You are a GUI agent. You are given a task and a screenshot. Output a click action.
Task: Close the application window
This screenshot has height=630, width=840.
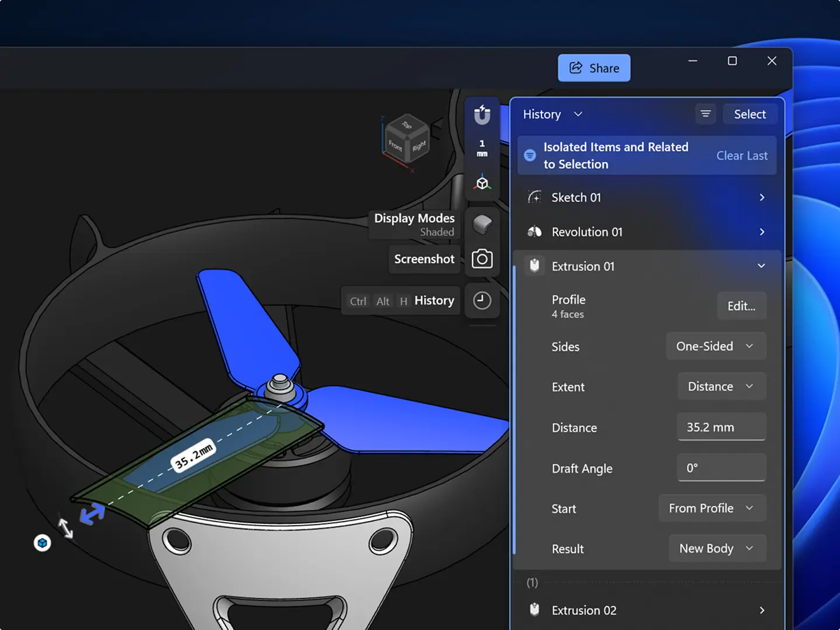772,61
